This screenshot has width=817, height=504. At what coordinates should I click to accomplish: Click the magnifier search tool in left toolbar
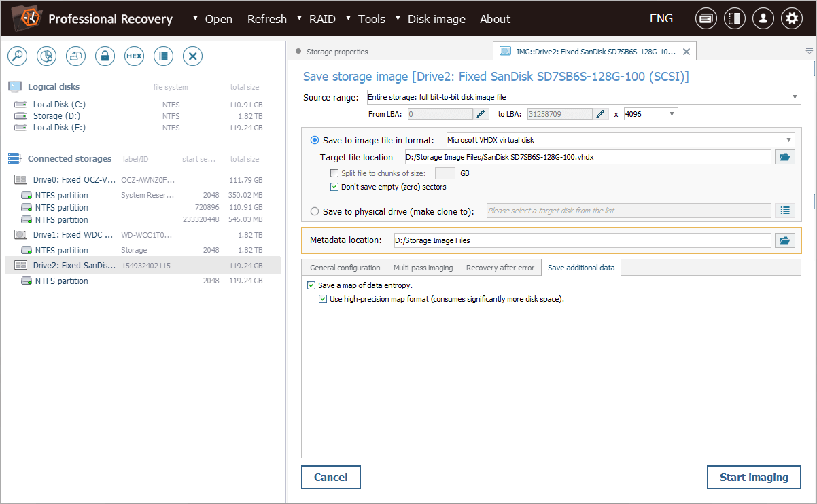pyautogui.click(x=17, y=56)
